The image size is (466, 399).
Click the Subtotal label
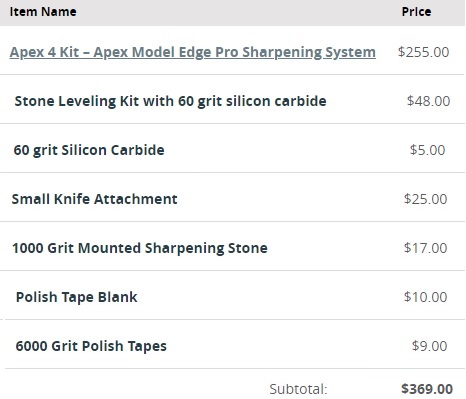[299, 389]
